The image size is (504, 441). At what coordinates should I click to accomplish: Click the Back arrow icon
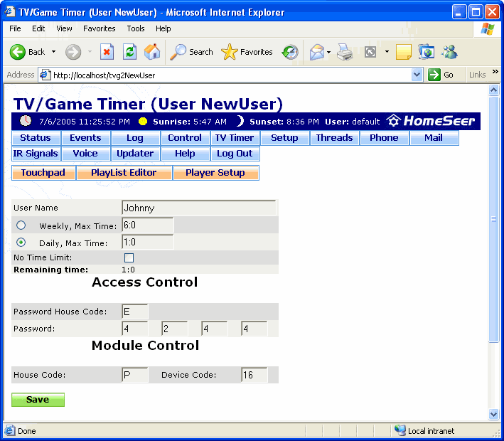pyautogui.click(x=17, y=52)
